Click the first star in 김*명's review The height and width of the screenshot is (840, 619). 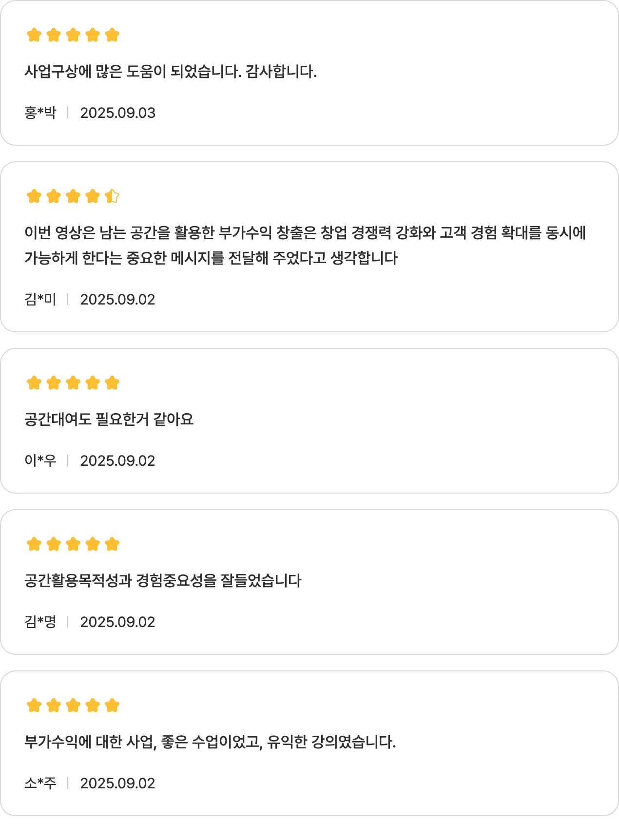click(34, 544)
